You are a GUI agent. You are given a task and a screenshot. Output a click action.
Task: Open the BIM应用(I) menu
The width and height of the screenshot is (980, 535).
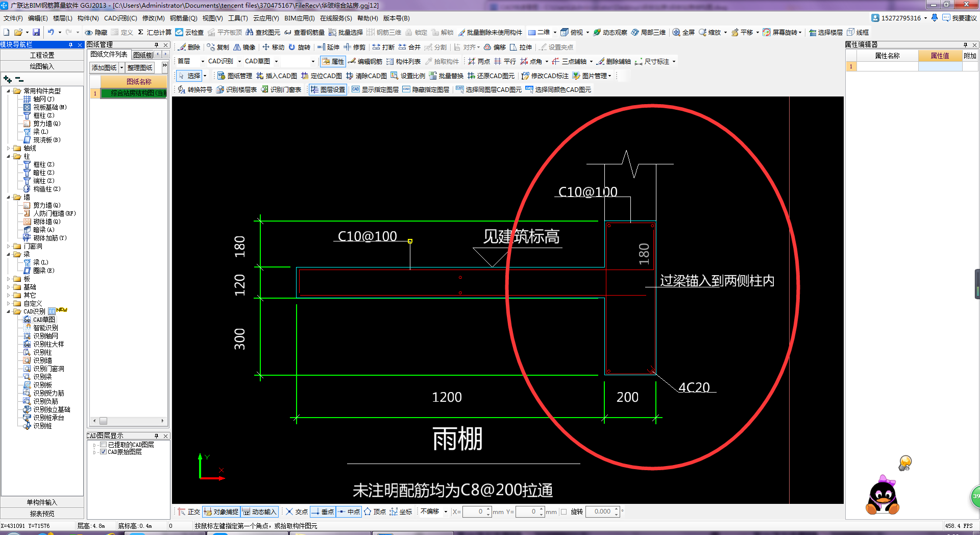tap(300, 18)
